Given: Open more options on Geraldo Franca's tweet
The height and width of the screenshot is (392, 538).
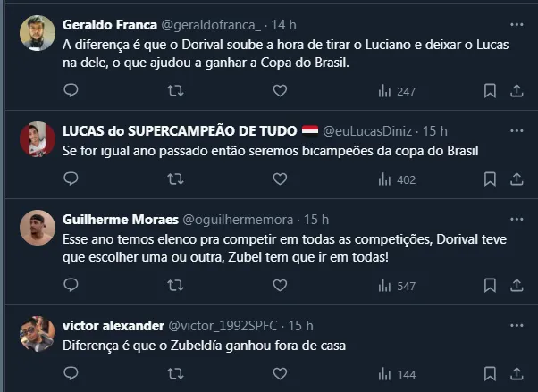Looking at the screenshot, I should [x=517, y=23].
